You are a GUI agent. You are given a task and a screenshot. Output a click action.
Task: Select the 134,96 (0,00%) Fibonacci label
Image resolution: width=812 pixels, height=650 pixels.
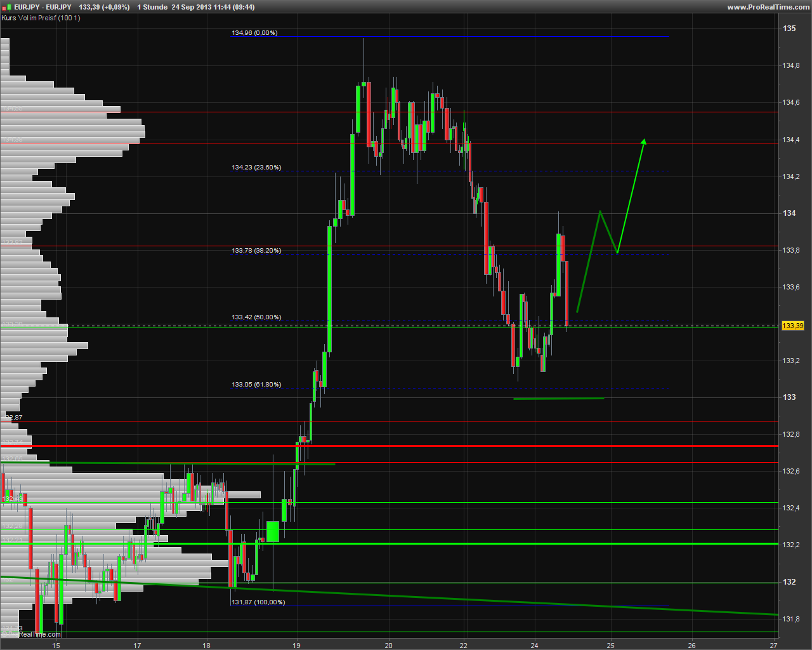(254, 33)
